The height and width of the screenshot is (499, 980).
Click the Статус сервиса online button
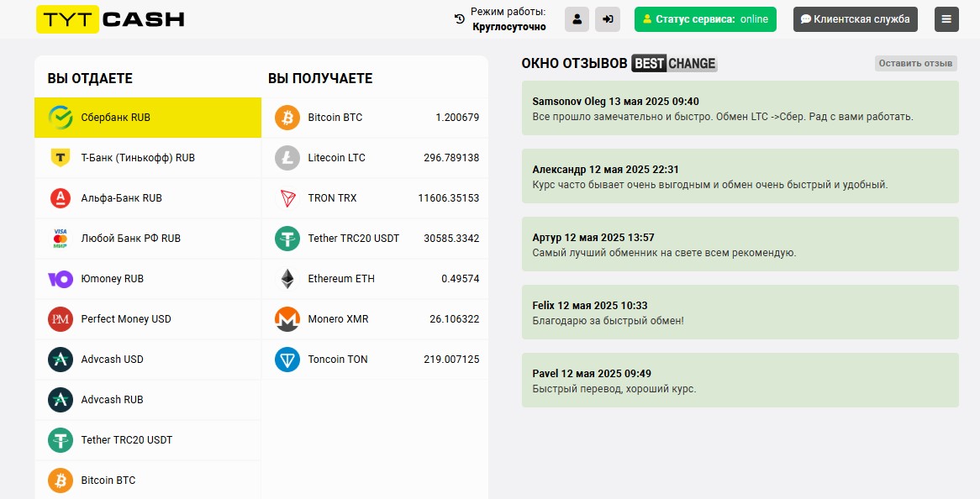click(x=705, y=19)
